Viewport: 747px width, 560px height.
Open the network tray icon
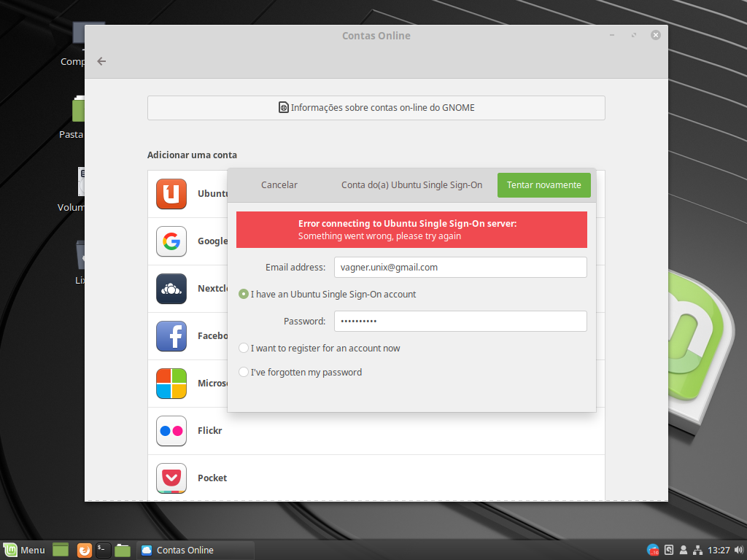tap(697, 550)
